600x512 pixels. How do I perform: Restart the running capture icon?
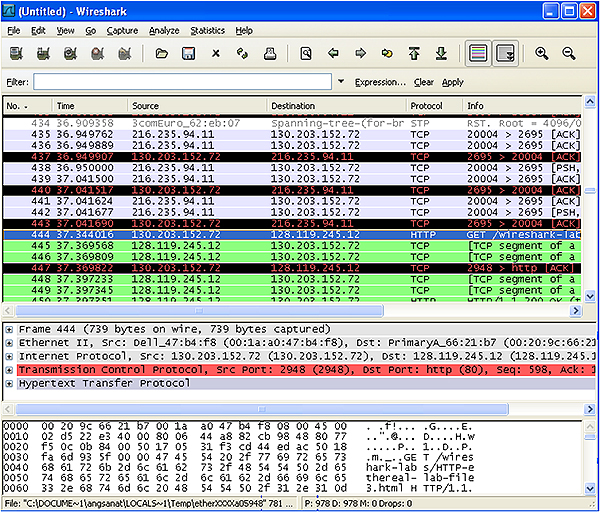click(125, 54)
